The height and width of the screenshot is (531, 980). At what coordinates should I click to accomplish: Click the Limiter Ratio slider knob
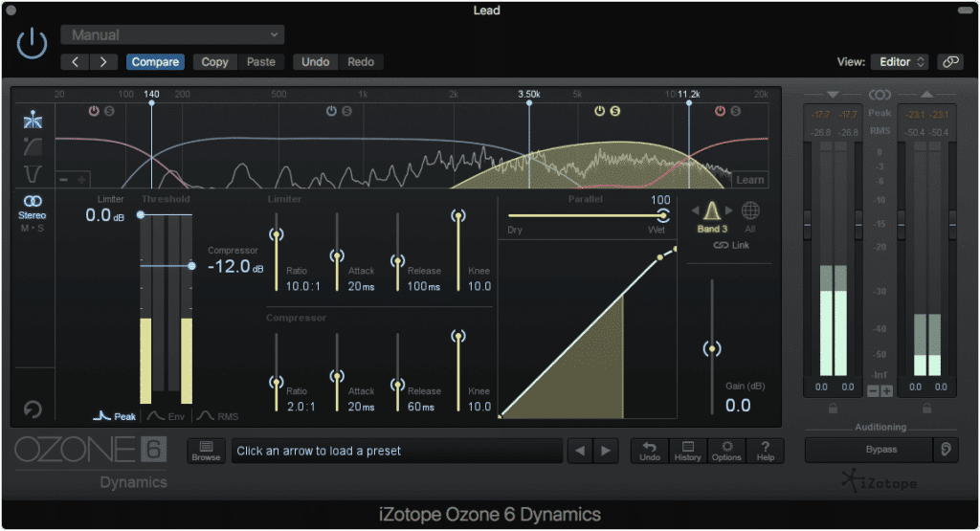[277, 234]
